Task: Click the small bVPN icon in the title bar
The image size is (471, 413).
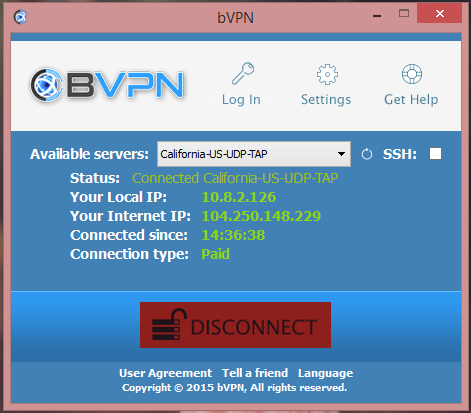Action: click(21, 17)
